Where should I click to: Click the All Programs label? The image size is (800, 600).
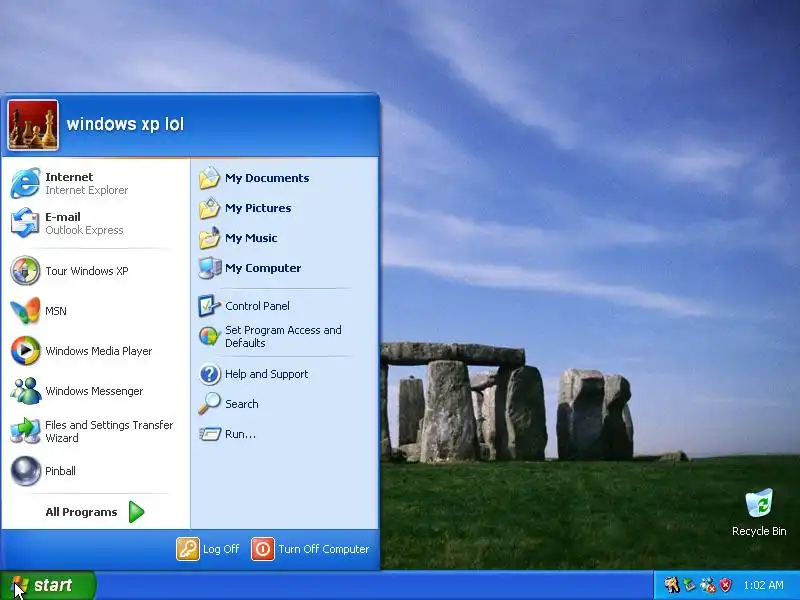(x=81, y=512)
